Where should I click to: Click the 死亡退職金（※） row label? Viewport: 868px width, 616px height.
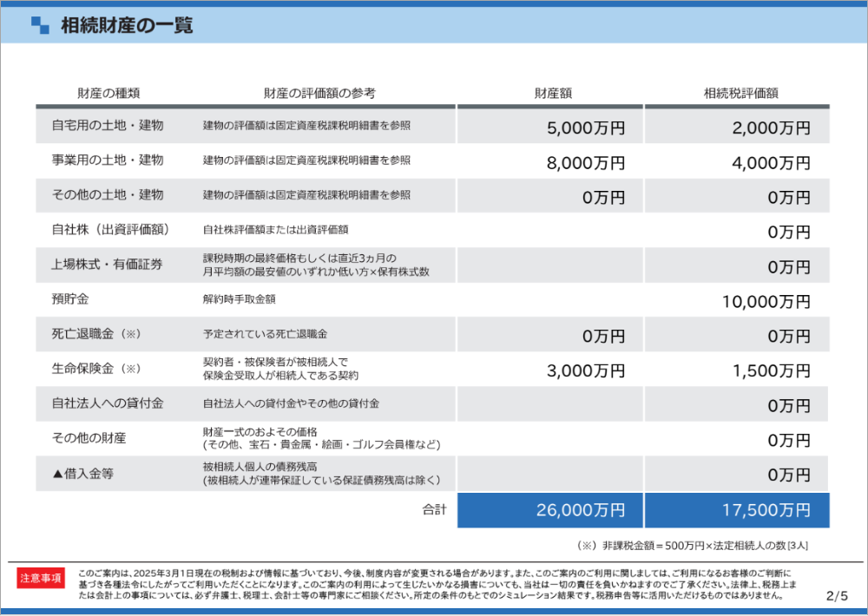click(x=95, y=334)
